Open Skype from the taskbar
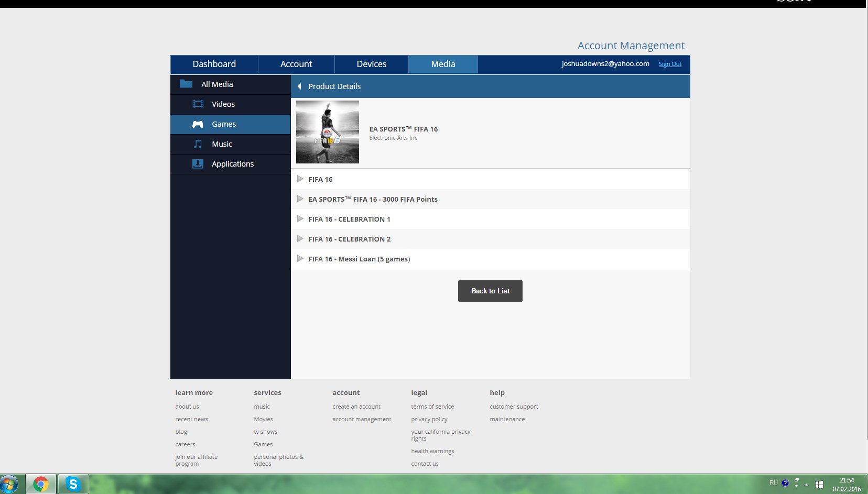Viewport: 868px width, 494px height. pyautogui.click(x=73, y=484)
